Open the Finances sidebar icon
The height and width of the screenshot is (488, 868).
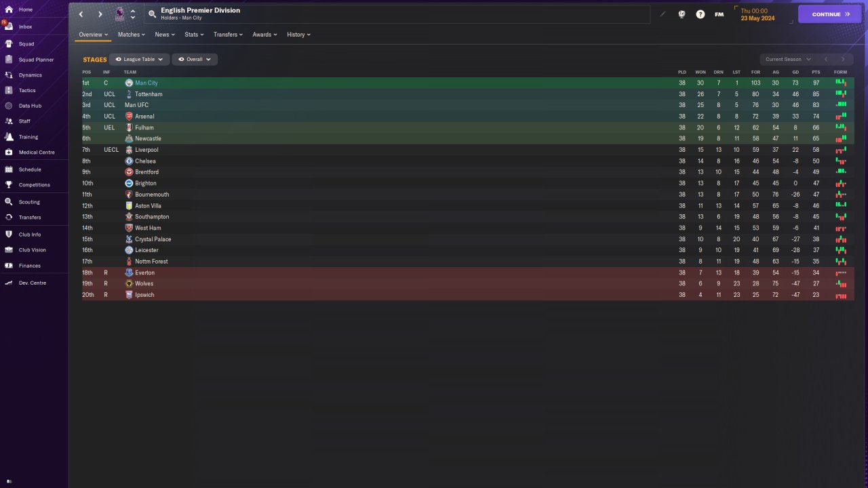click(x=9, y=266)
